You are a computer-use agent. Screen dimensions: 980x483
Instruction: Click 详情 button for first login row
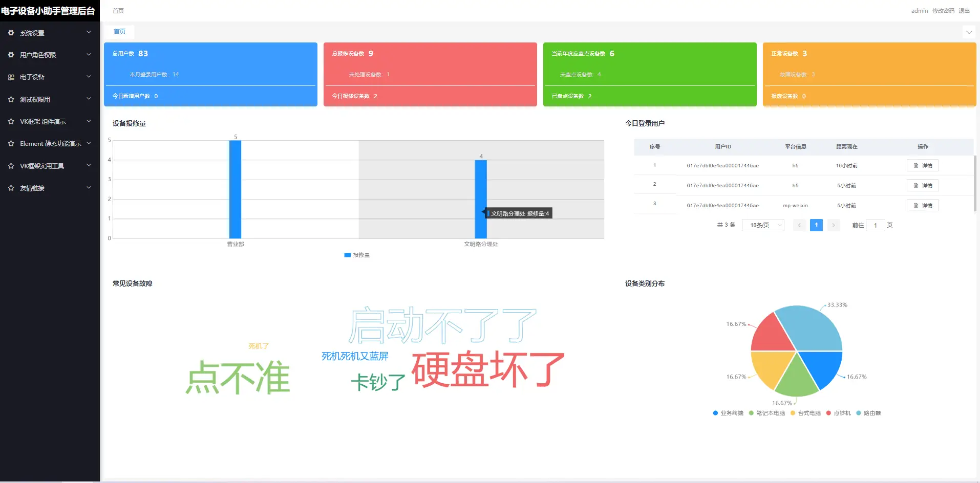(923, 165)
